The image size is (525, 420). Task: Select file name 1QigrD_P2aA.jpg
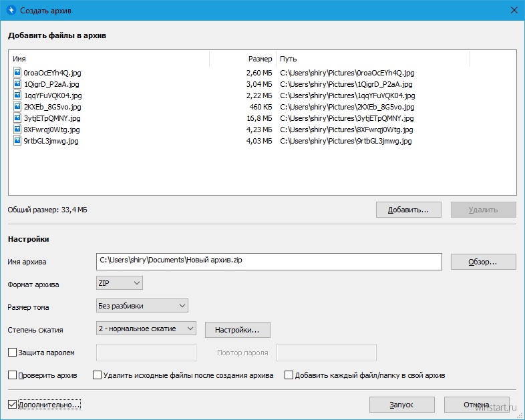(51, 84)
